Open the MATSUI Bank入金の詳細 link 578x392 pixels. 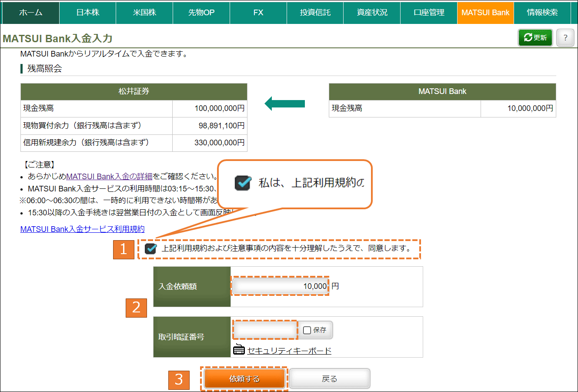click(x=109, y=176)
